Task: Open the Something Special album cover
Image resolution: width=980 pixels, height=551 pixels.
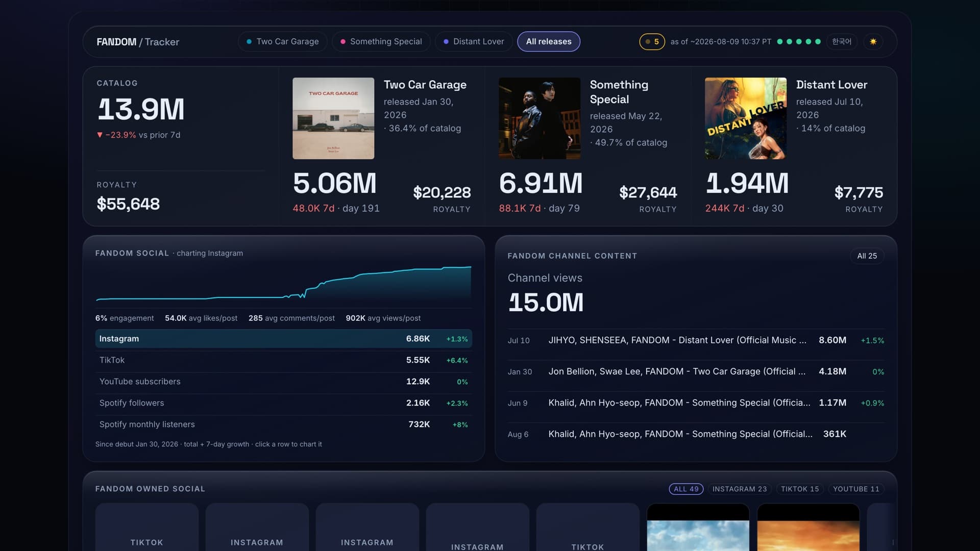Action: click(x=540, y=118)
